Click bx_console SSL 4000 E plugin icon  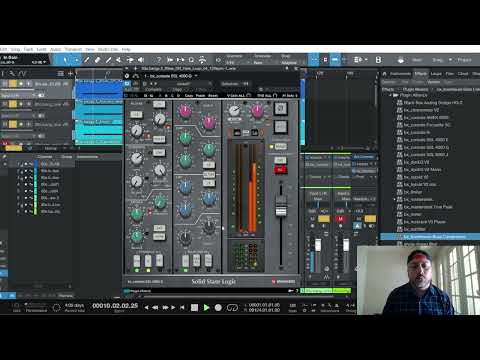[400, 140]
